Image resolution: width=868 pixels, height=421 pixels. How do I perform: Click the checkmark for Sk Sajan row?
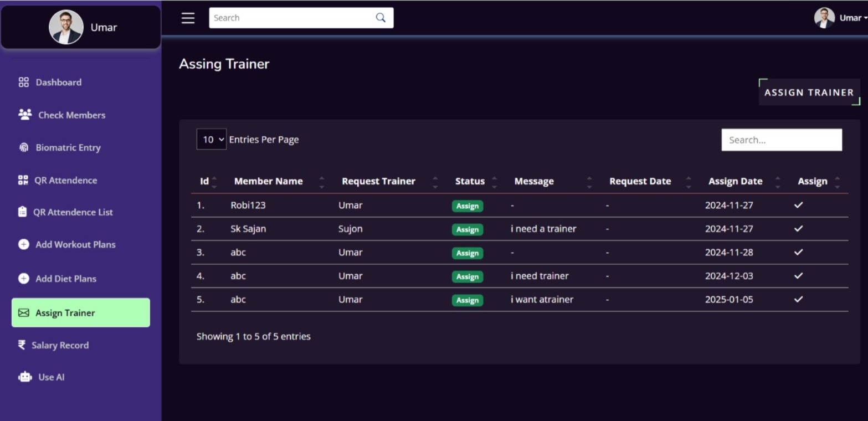[798, 229]
